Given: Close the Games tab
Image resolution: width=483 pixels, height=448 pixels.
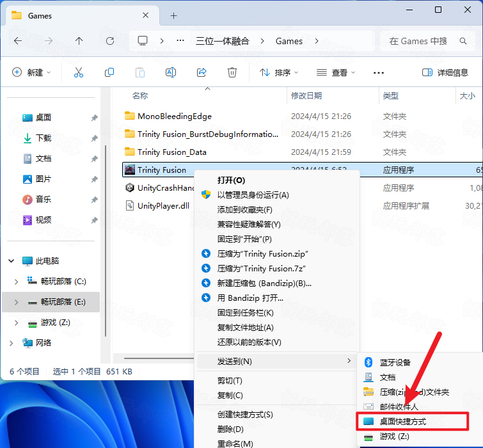Looking at the screenshot, I should (x=146, y=15).
